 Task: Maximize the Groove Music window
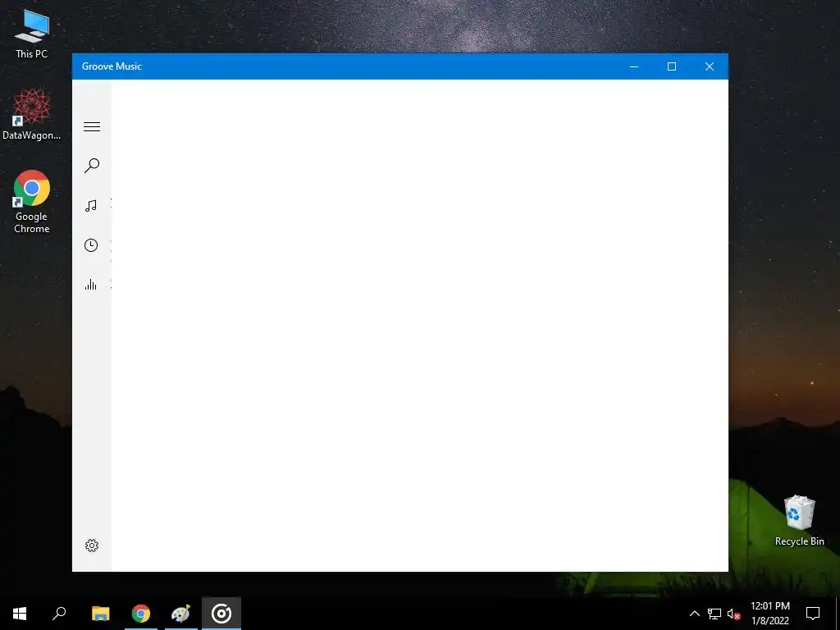671,66
